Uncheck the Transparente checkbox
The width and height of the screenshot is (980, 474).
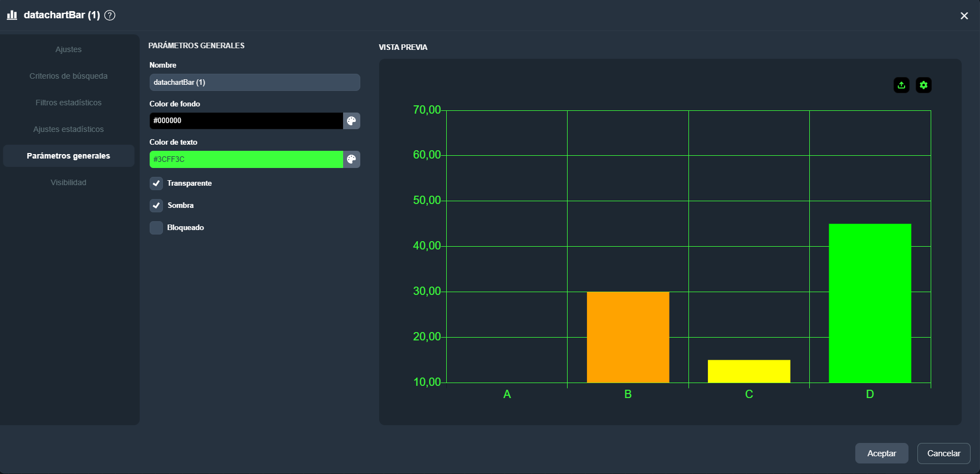tap(156, 184)
